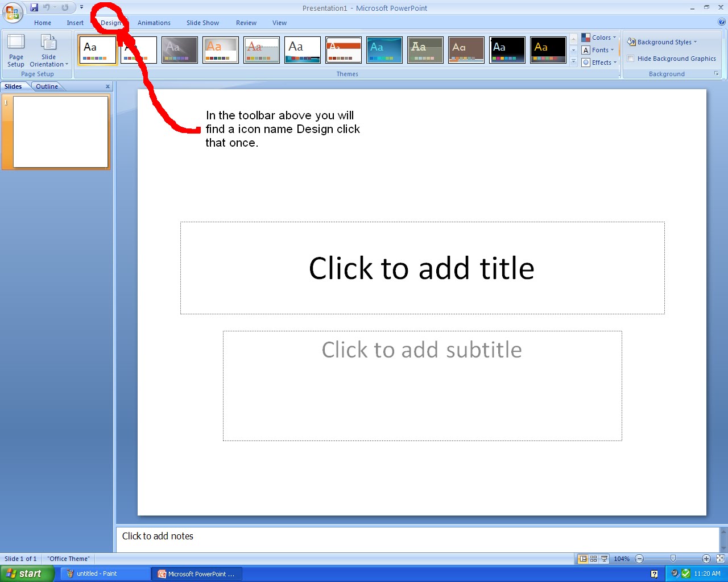728x582 pixels.
Task: Open the theme Effects dropdown
Action: click(x=600, y=63)
